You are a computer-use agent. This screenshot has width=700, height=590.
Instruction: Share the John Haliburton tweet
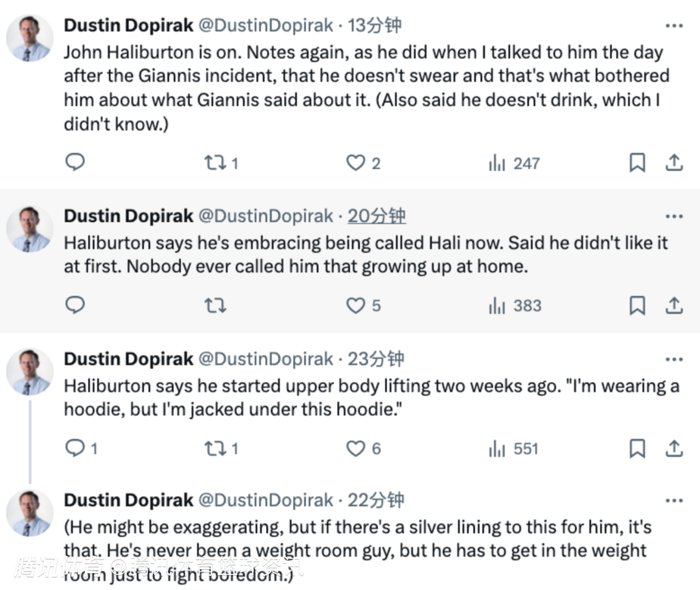coord(674,163)
